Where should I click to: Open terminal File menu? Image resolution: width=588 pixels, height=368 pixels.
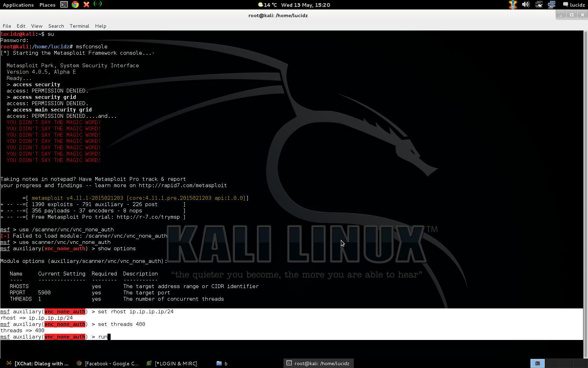(7, 26)
